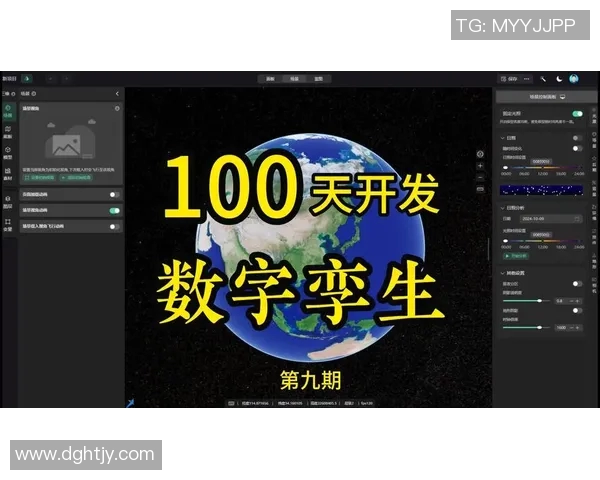Disable the green enabled switch in left panel

pyautogui.click(x=114, y=211)
